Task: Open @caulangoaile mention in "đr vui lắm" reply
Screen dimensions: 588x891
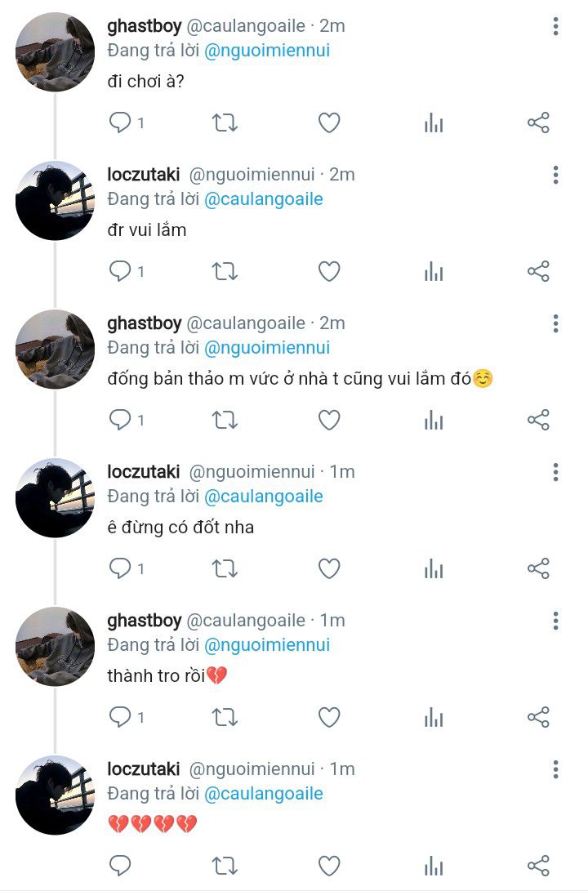Action: pyautogui.click(x=264, y=199)
